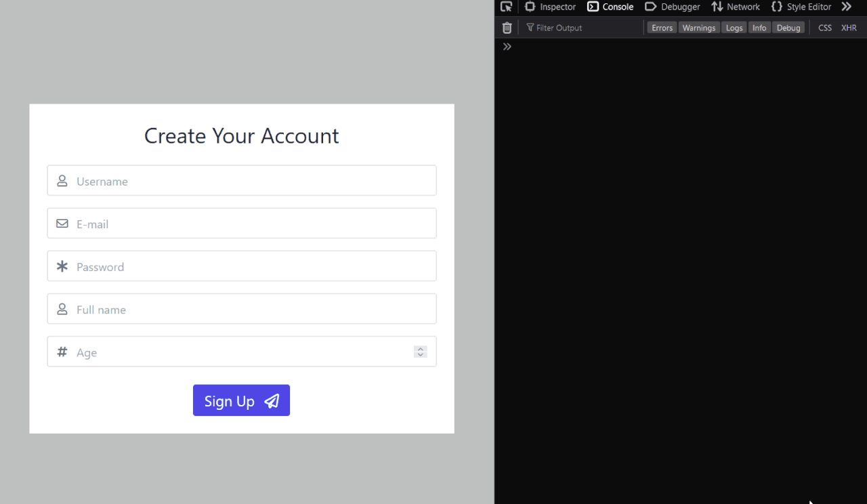Open the Network tab

(736, 7)
